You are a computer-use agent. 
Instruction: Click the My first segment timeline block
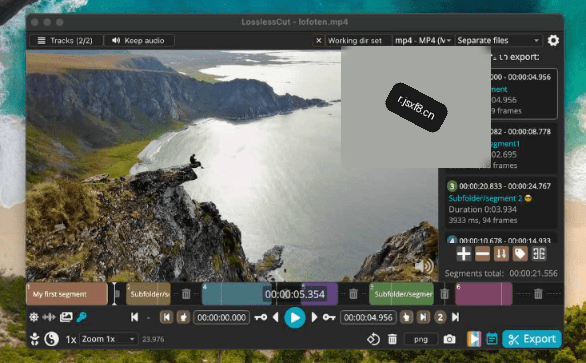tap(67, 294)
